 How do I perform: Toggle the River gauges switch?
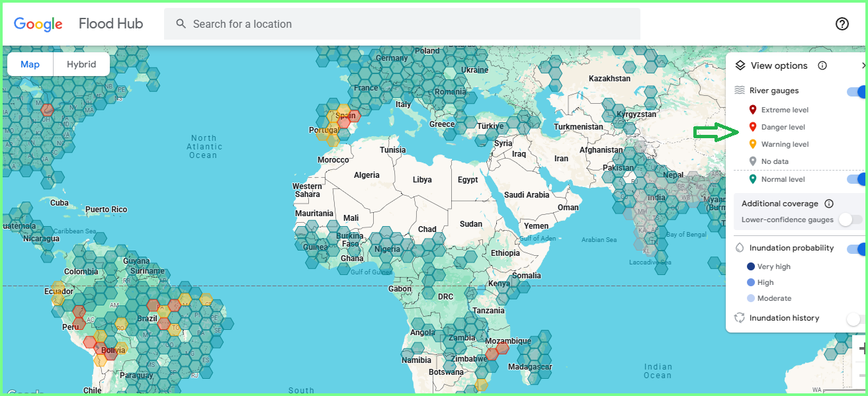(x=856, y=91)
